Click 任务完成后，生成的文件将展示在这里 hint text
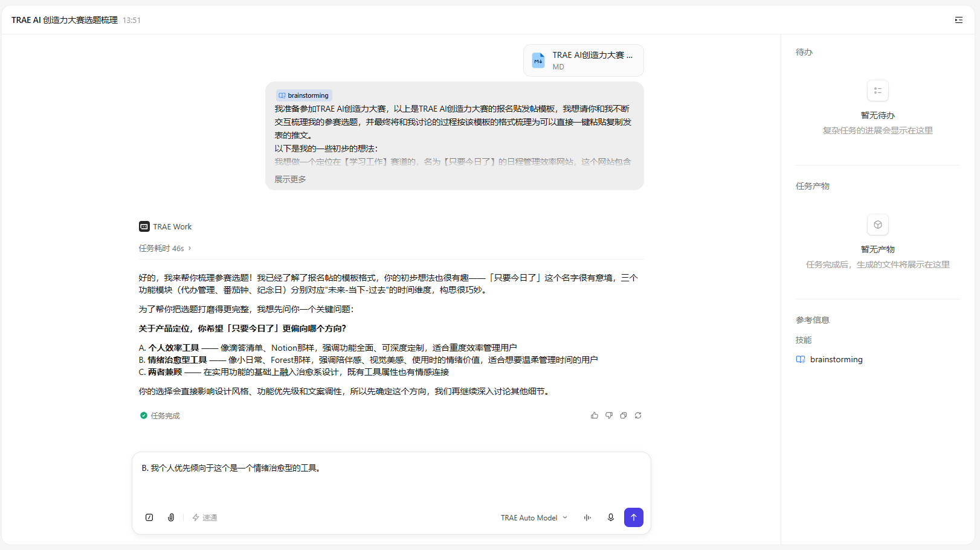This screenshot has width=980, height=550. pos(878,264)
